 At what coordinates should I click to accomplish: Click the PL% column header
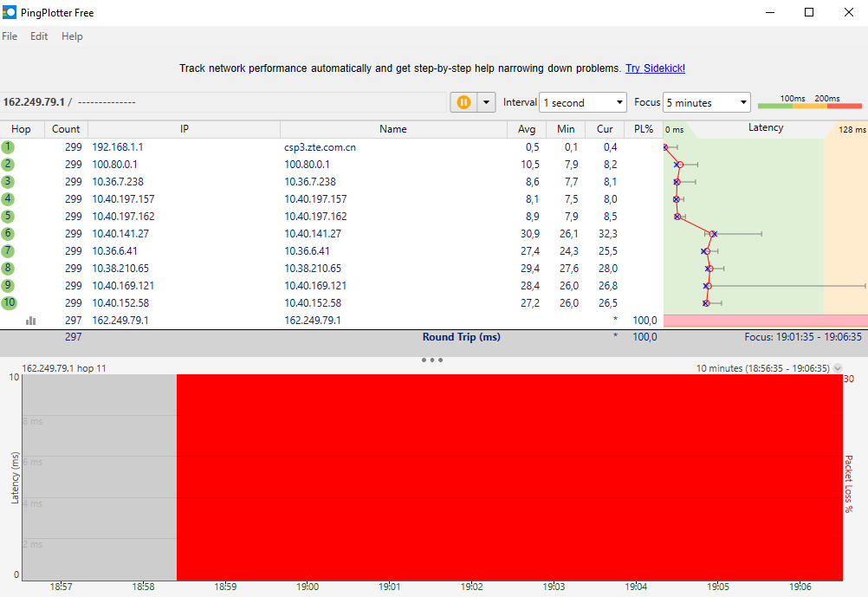(644, 129)
